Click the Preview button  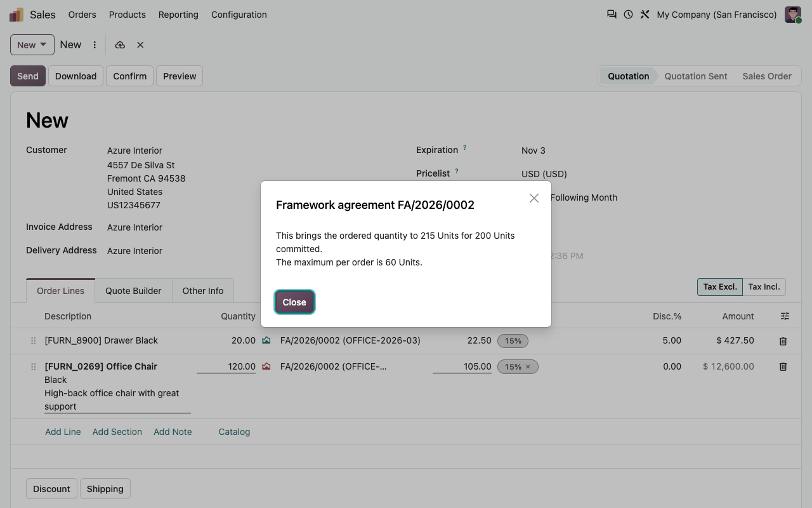(x=180, y=76)
